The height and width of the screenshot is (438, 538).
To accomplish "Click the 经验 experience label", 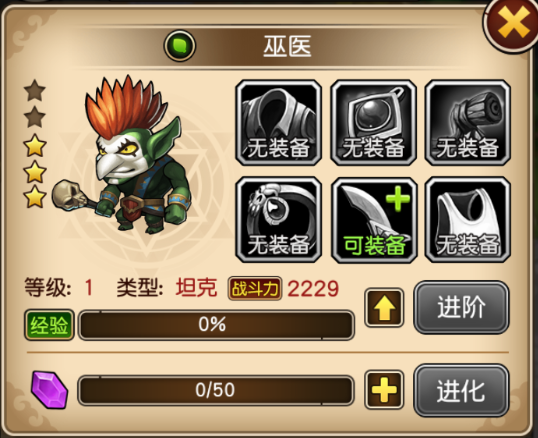I will click(x=49, y=325).
